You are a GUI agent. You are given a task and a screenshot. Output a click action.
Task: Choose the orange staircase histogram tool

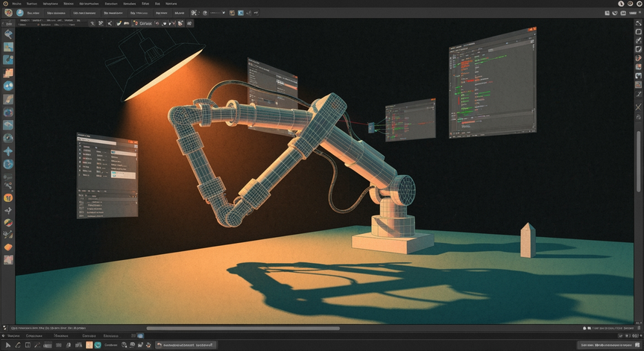8,73
